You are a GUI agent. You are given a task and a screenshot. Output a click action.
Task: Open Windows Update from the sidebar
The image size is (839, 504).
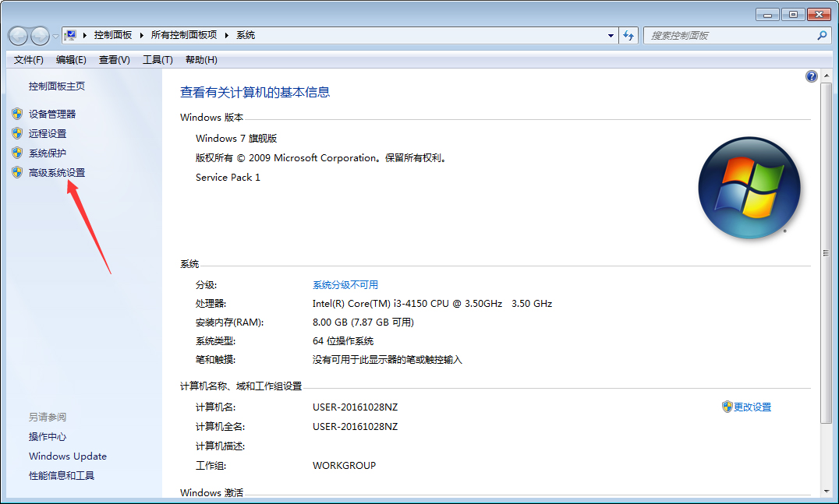point(67,456)
